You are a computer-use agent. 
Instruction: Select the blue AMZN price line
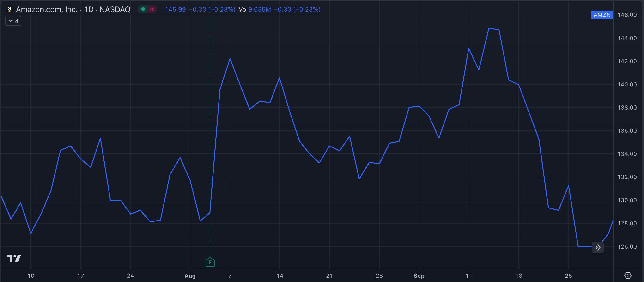(279, 78)
